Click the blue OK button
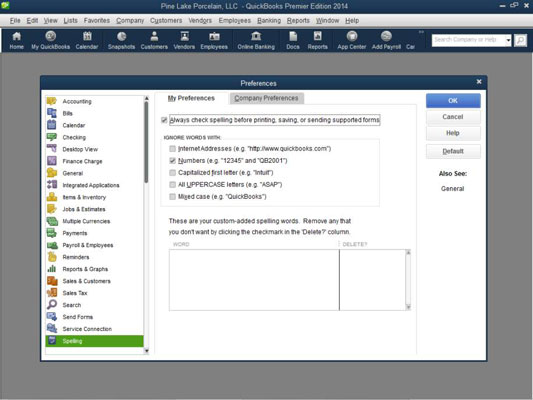Viewport: 533px width, 400px height. tap(453, 101)
